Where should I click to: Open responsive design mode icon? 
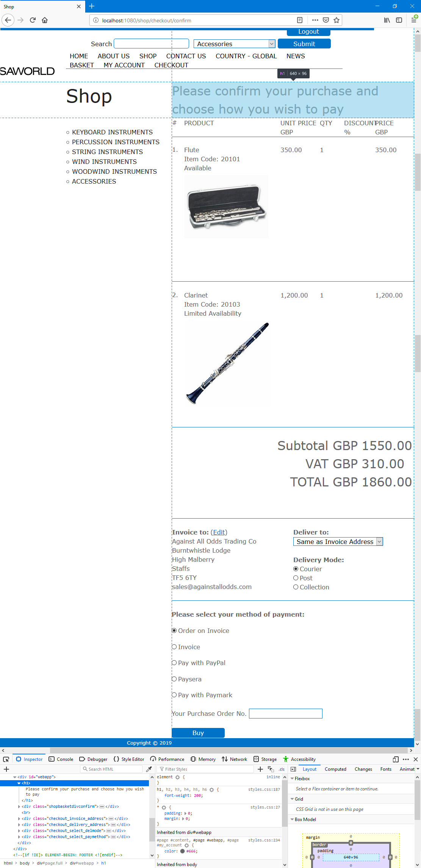pyautogui.click(x=396, y=759)
